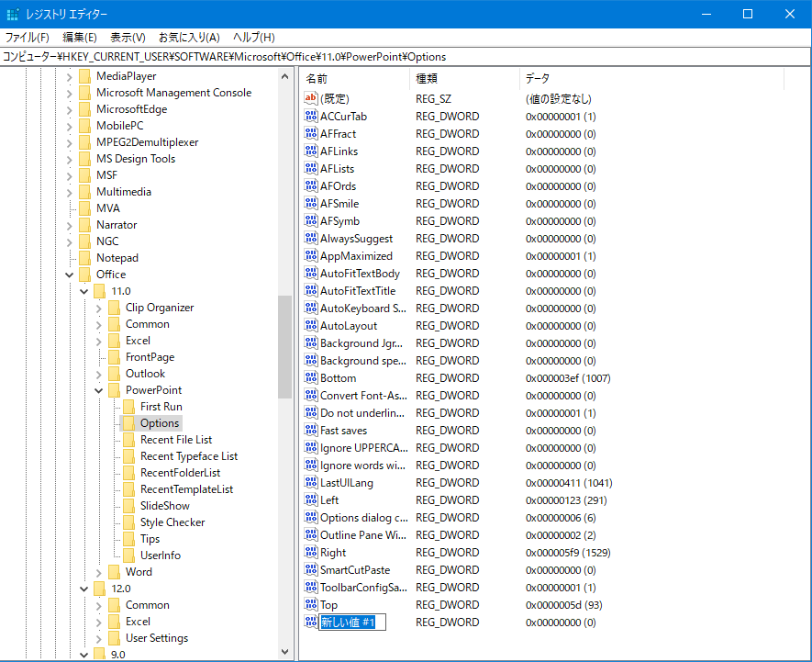Viewport: 812px width, 662px height.
Task: Sort by the データ column header
Action: [x=651, y=78]
